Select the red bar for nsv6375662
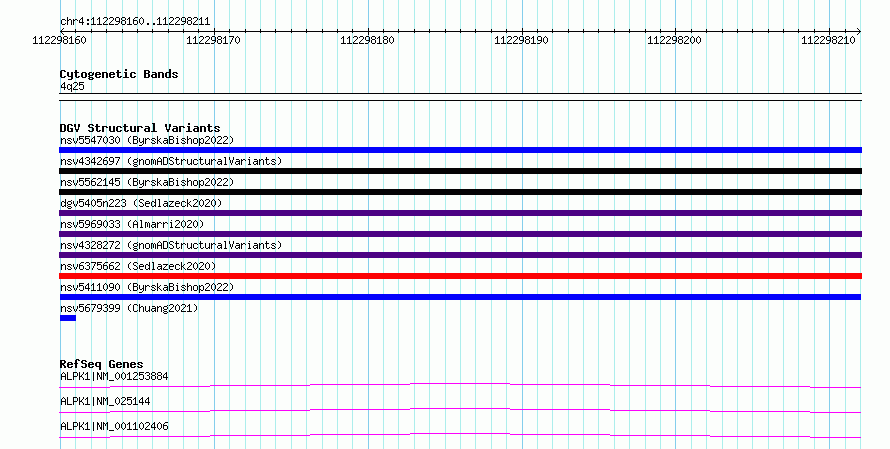The image size is (890, 449). coord(460,276)
